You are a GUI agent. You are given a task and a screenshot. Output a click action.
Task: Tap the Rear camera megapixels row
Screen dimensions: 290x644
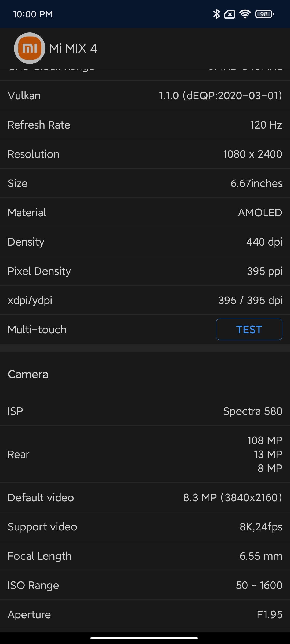145,454
